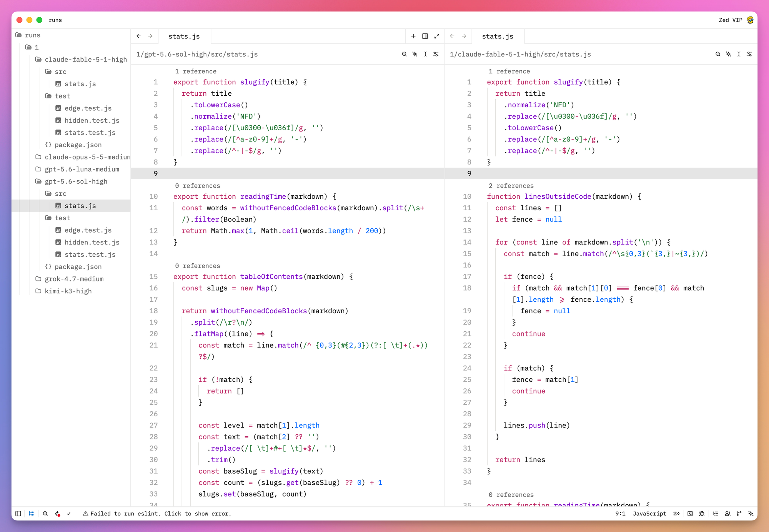Open the JavaScript language selector
The width and height of the screenshot is (769, 532).
point(649,514)
